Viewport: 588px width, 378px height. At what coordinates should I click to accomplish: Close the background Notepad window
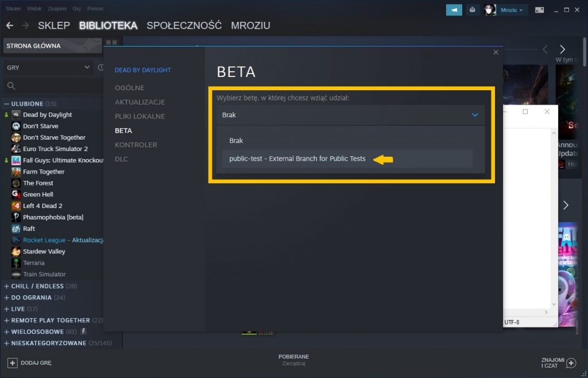(547, 111)
